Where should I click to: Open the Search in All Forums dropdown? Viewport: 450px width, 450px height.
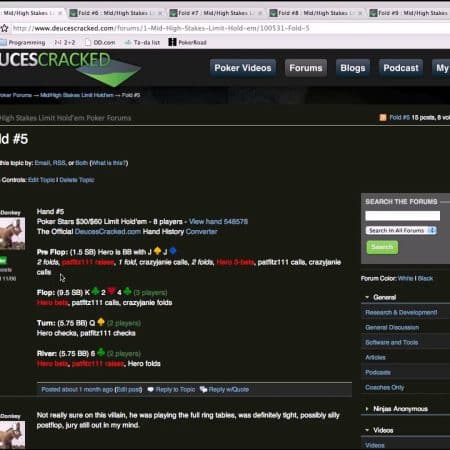coord(401,230)
